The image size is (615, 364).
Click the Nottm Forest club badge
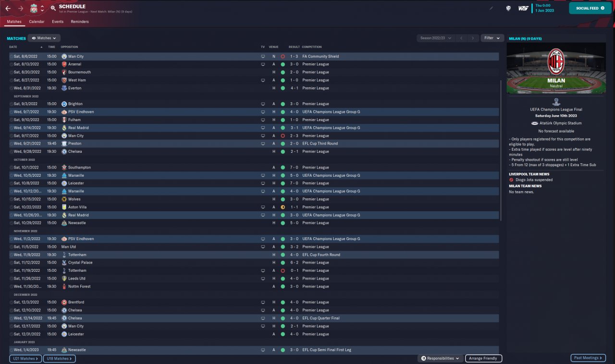click(64, 287)
